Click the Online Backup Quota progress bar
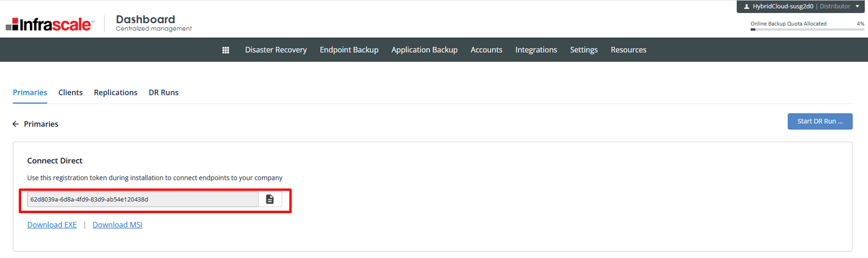The image size is (868, 258). [807, 29]
